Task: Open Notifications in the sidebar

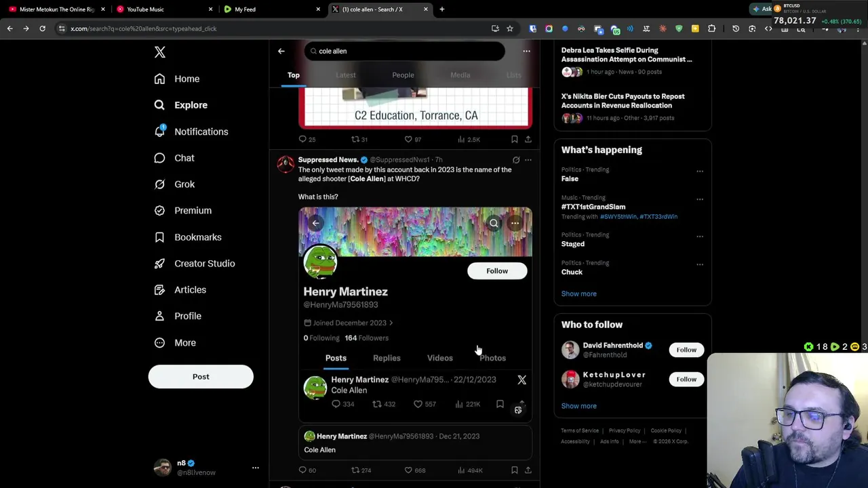Action: (x=191, y=131)
